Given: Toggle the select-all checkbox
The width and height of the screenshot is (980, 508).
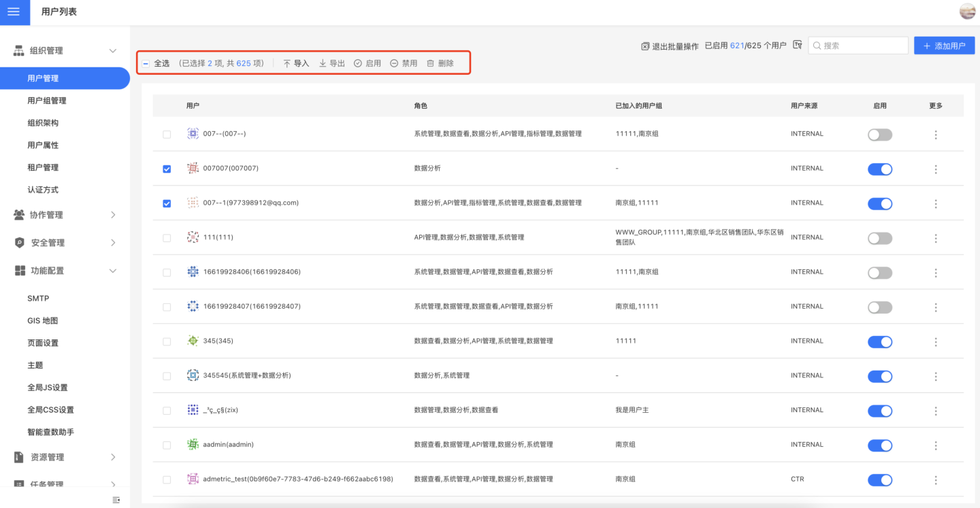Looking at the screenshot, I should [146, 63].
